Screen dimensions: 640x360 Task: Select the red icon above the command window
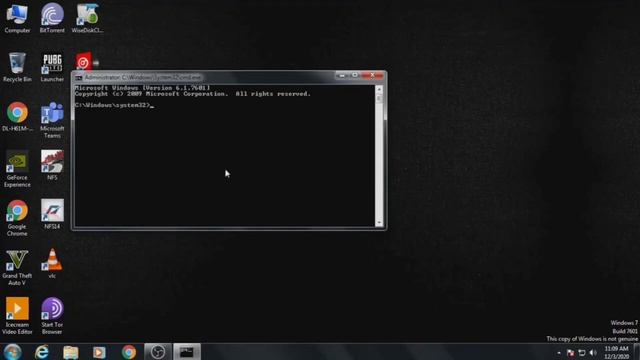click(x=84, y=61)
